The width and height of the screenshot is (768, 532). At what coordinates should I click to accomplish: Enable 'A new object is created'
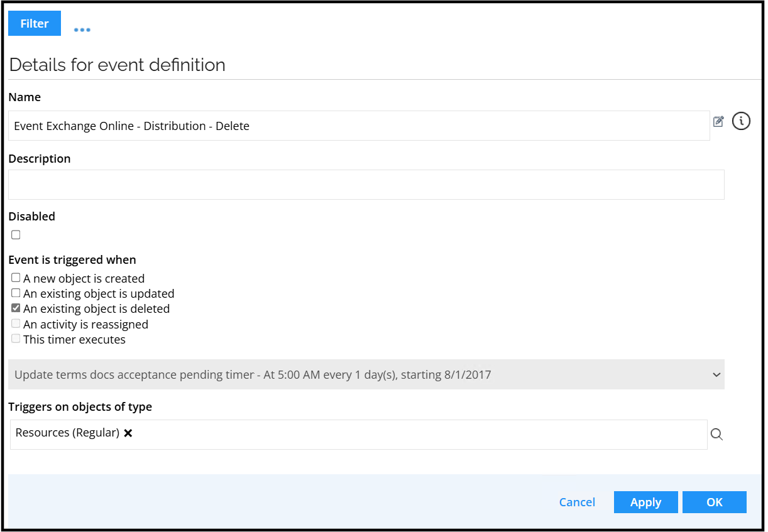pos(16,278)
